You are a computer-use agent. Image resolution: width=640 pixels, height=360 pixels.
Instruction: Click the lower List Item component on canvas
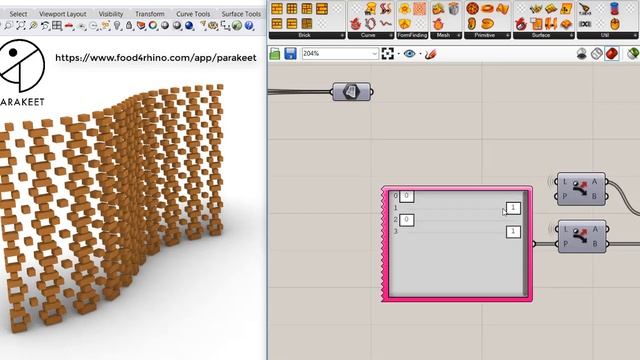click(x=582, y=236)
